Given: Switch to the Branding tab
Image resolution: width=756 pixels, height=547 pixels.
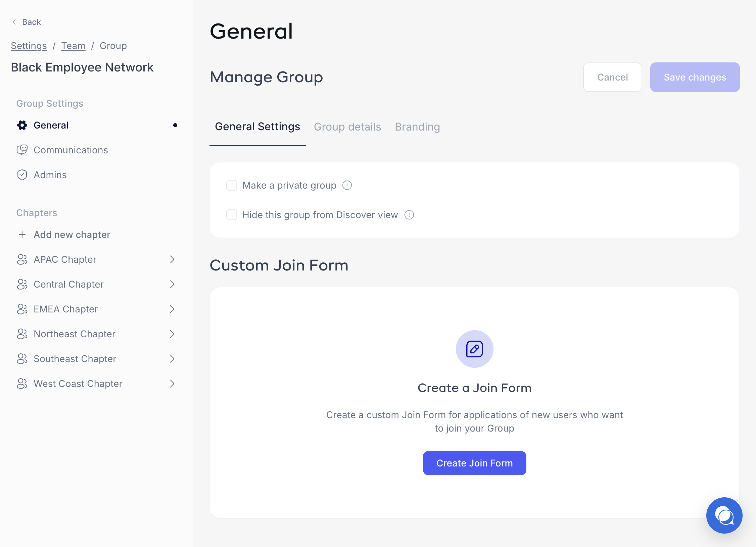Looking at the screenshot, I should click(417, 127).
